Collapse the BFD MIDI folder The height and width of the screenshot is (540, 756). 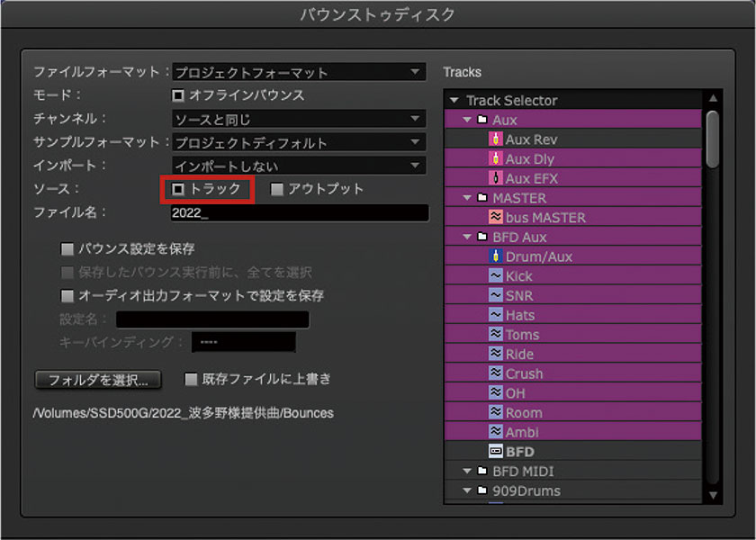click(x=467, y=471)
